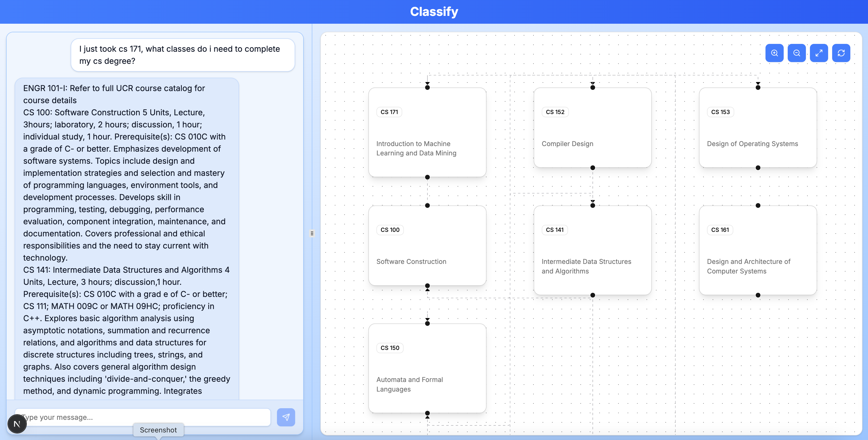Select the CS 100 Software Construction node
This screenshot has width=868, height=440.
click(x=427, y=245)
